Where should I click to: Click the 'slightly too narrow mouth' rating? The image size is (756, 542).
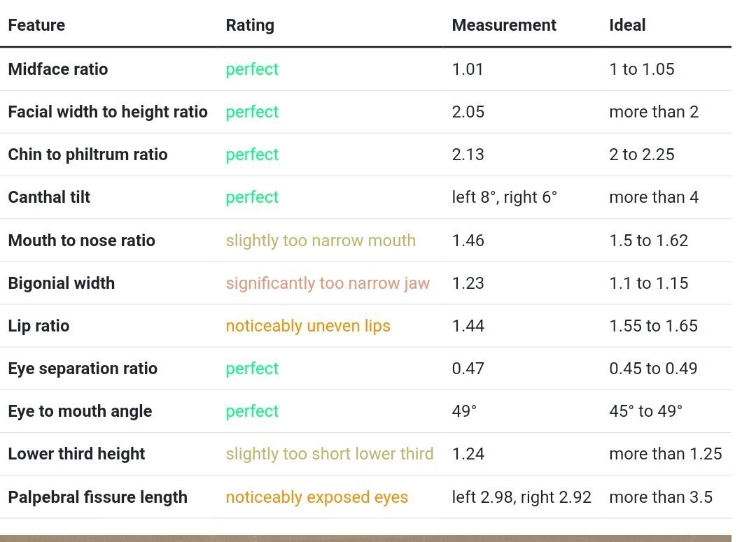pos(321,241)
